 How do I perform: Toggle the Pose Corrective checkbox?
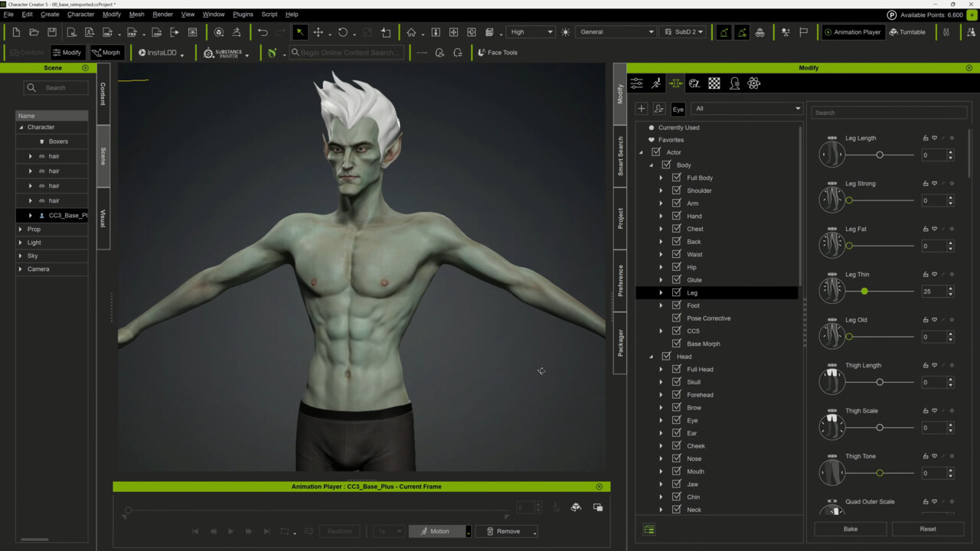click(676, 318)
